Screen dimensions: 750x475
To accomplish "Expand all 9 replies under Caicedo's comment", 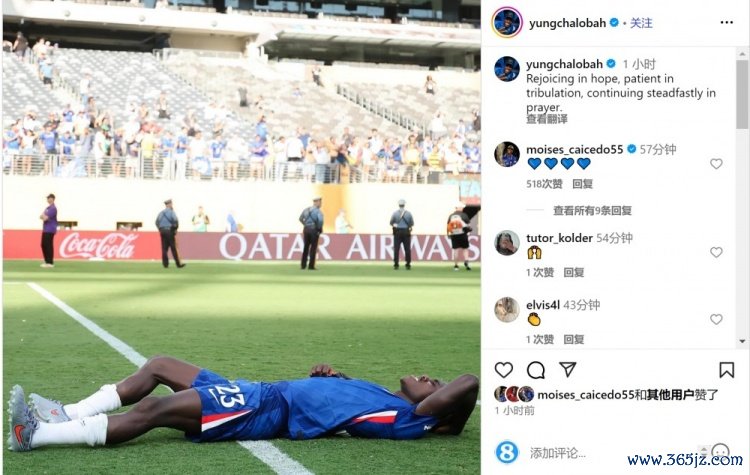I will (592, 210).
